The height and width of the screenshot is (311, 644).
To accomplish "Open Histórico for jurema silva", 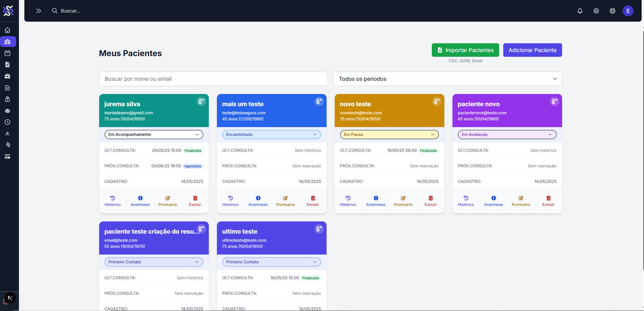I will (113, 201).
